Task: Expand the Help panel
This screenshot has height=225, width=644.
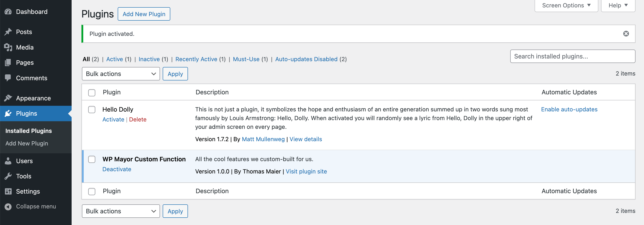Action: tap(618, 6)
